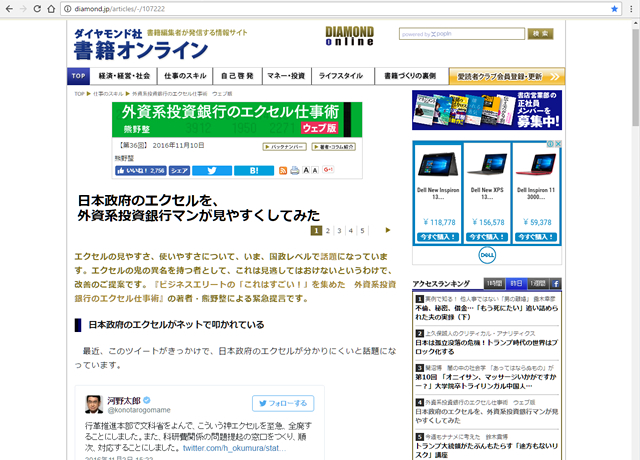Screen dimensions: 640x460
Task: Switch ranking to 1時間 tab
Action: click(x=494, y=284)
